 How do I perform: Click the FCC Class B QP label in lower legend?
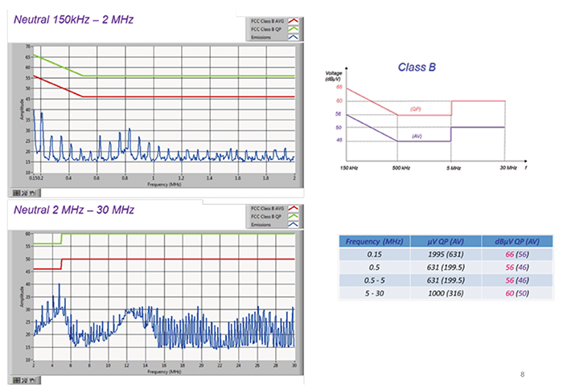click(265, 216)
